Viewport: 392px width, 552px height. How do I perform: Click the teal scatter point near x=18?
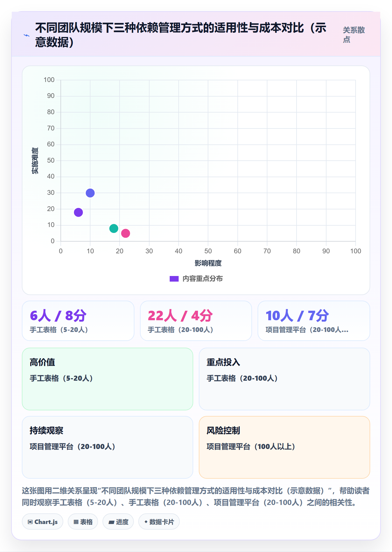(x=114, y=228)
